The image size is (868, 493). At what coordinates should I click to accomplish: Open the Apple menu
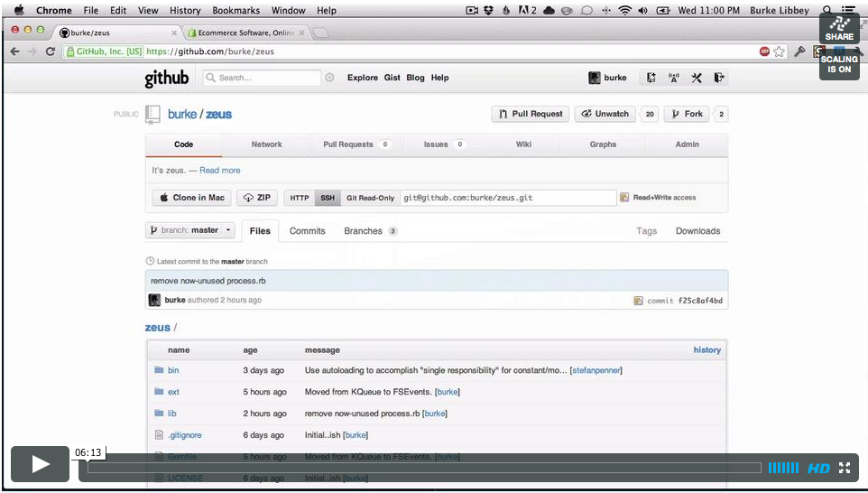19,10
